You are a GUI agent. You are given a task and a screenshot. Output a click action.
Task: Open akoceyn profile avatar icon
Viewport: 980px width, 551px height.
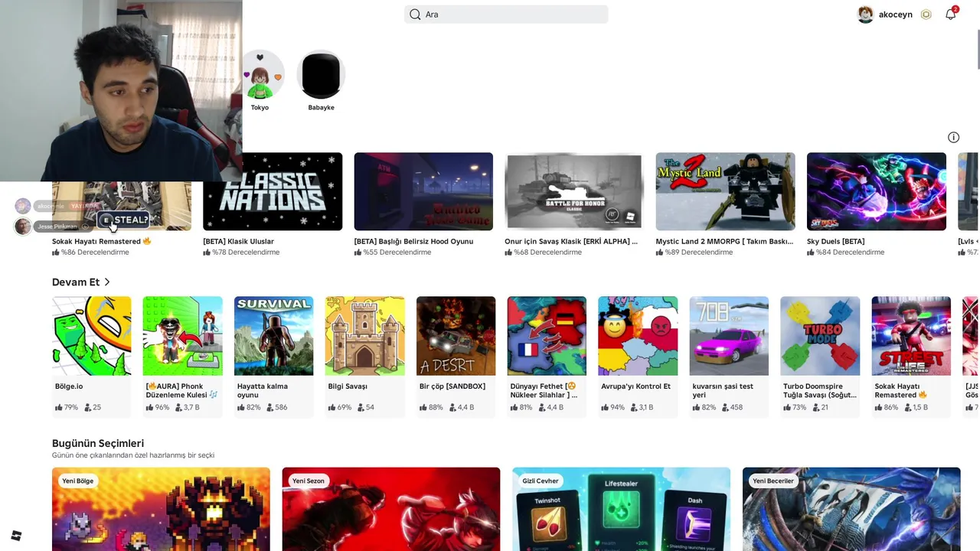pos(865,15)
